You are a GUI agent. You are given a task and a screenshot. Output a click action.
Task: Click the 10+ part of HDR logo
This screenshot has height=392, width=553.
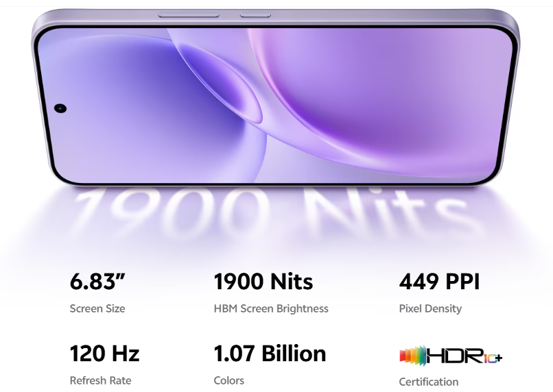[492, 356]
